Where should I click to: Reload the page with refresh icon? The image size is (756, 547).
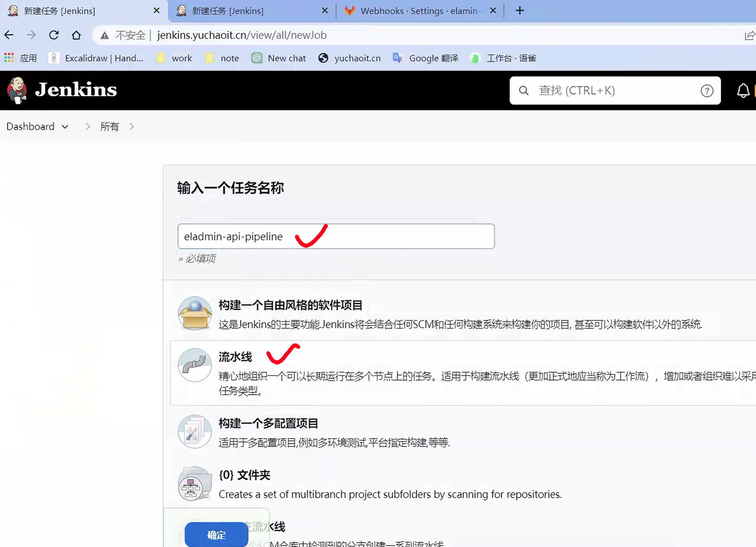54,35
